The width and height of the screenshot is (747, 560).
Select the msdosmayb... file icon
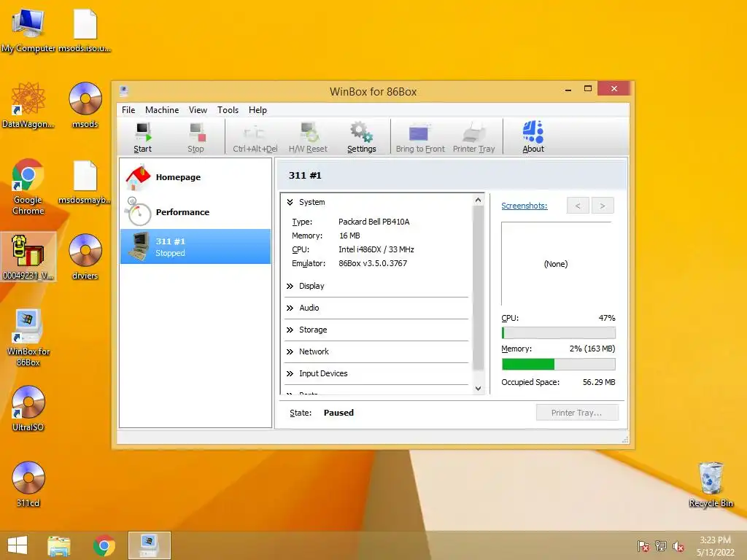point(85,183)
